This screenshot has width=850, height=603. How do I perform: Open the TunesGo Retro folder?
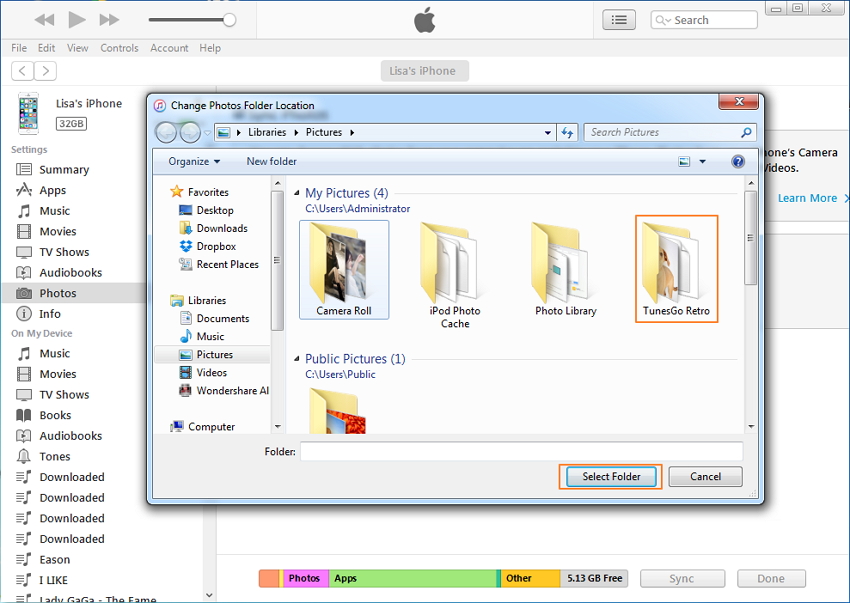[676, 268]
